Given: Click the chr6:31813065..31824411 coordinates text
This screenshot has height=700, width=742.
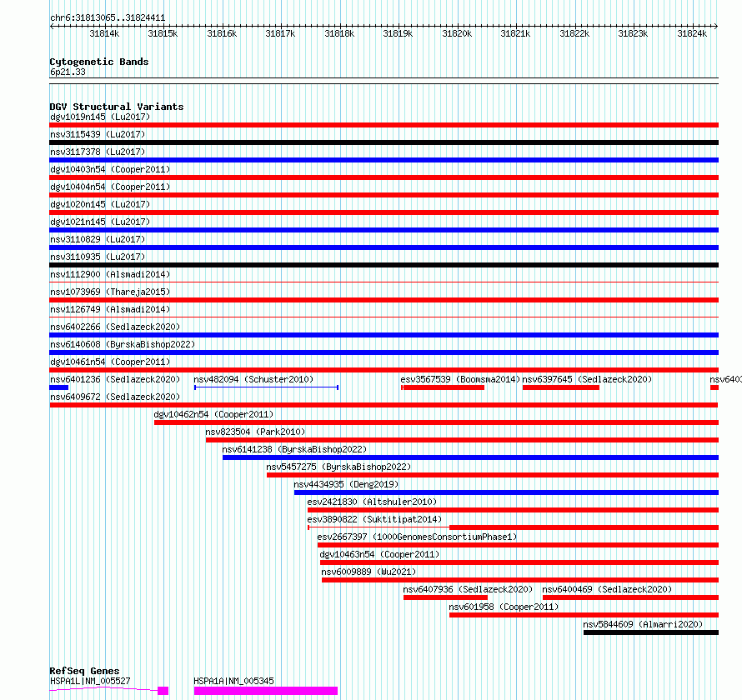Looking at the screenshot, I should 108,18.
